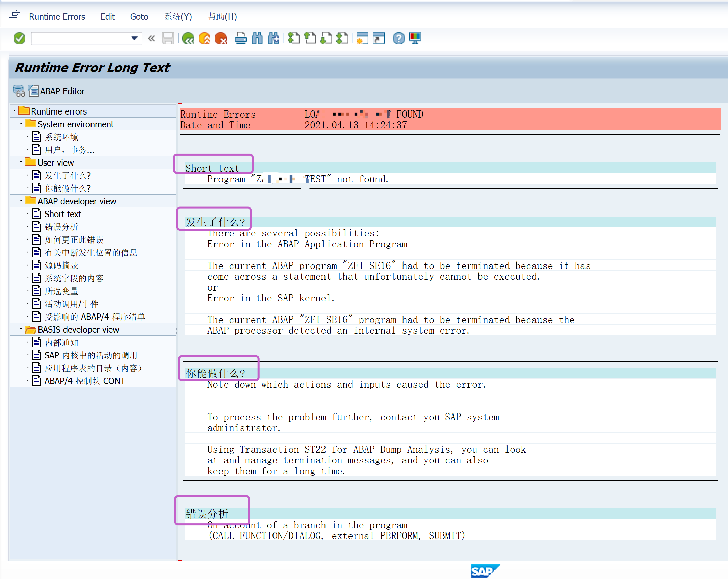Click the red Cancel icon
The image size is (728, 579).
221,39
